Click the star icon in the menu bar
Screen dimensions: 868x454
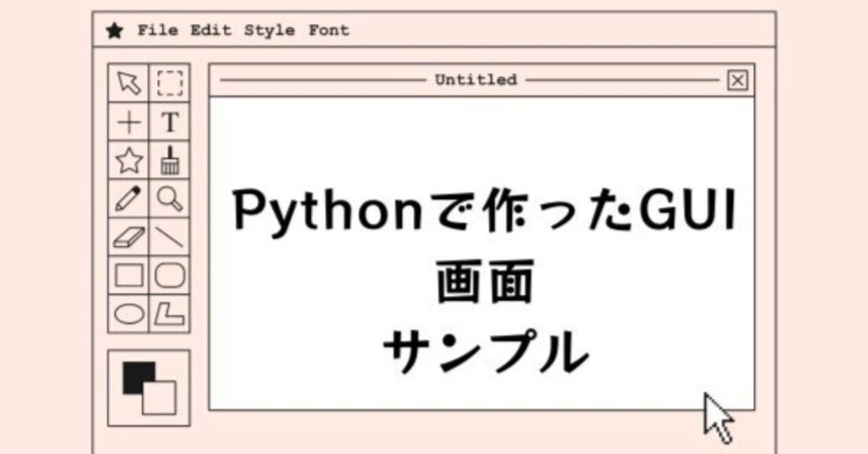coord(116,30)
